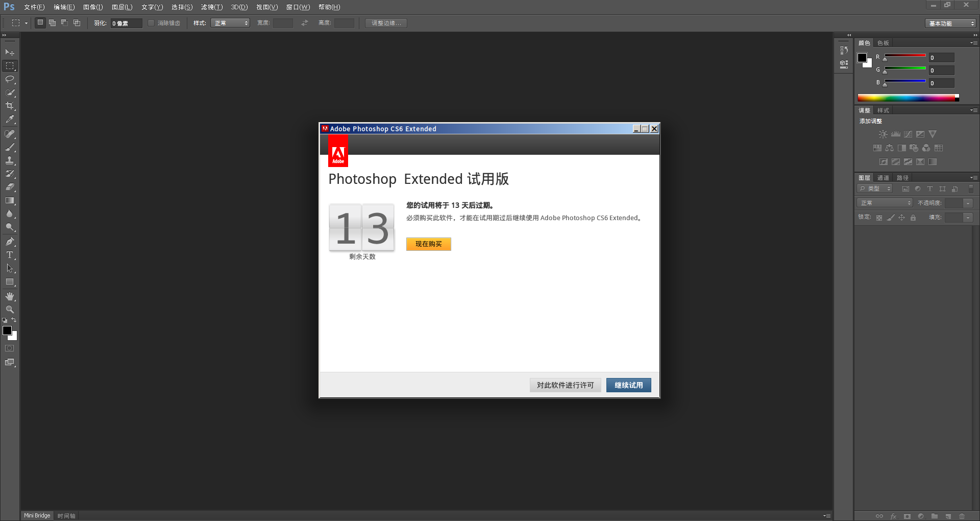Select the Spot Healing Brush tool
The height and width of the screenshot is (521, 980).
(10, 134)
